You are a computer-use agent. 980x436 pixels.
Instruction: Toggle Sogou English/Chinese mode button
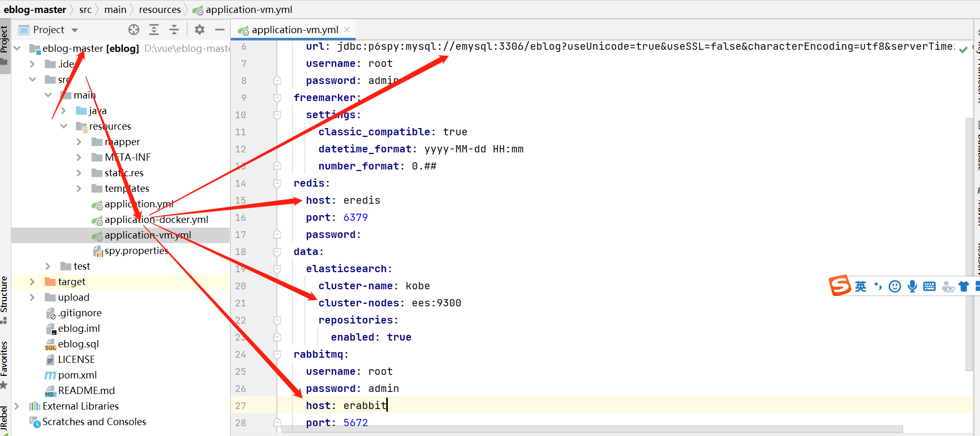pyautogui.click(x=861, y=286)
